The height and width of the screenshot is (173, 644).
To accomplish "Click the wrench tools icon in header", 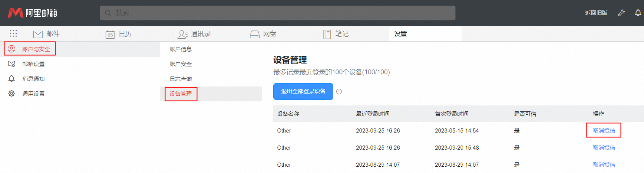I will [621, 13].
